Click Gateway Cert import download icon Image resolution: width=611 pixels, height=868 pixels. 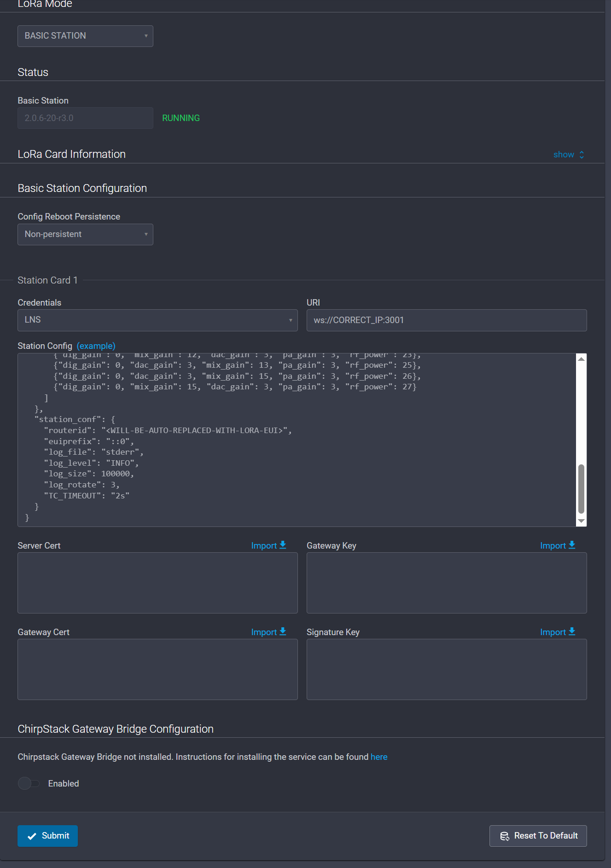click(x=283, y=631)
